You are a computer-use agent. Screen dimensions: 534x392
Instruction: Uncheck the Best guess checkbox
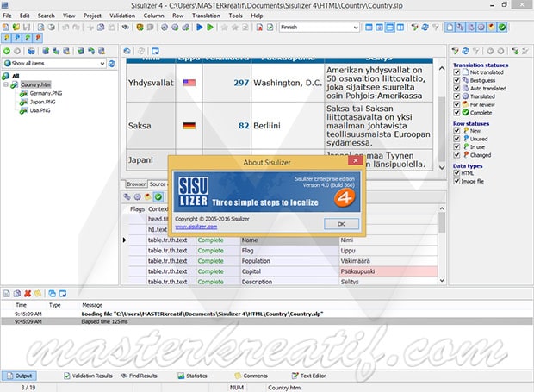pyautogui.click(x=456, y=80)
